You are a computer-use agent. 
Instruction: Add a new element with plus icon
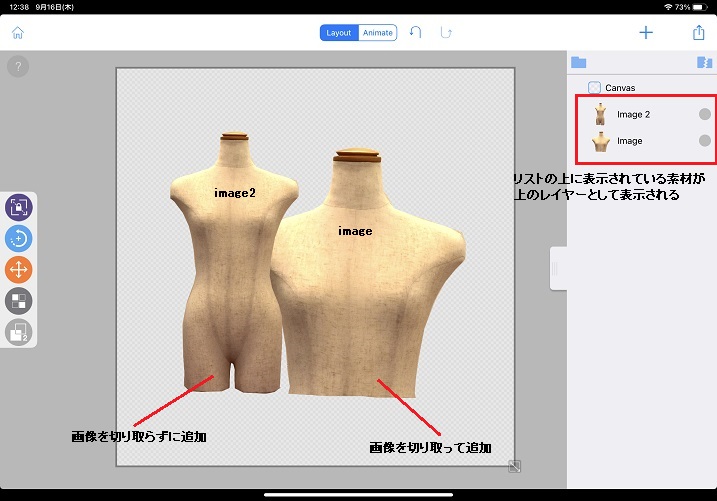tap(646, 33)
